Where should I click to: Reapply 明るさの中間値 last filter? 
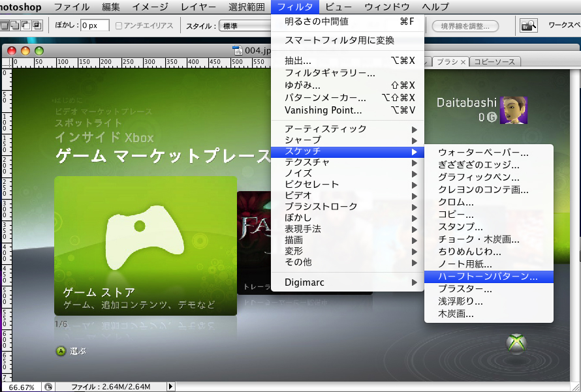(x=347, y=22)
